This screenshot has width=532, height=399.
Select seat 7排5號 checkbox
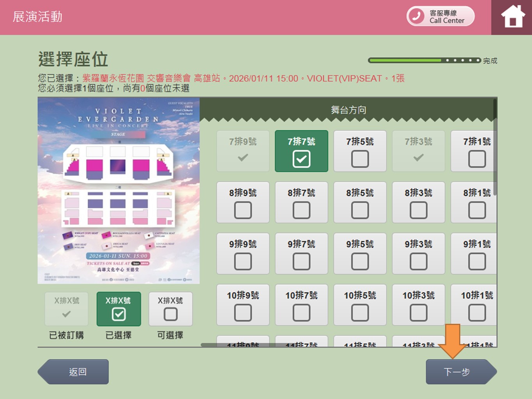360,159
